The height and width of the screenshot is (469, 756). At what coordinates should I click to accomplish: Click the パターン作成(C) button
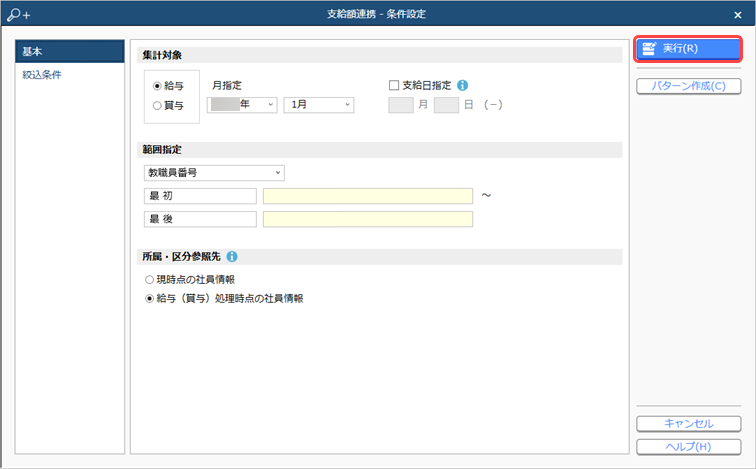[688, 86]
